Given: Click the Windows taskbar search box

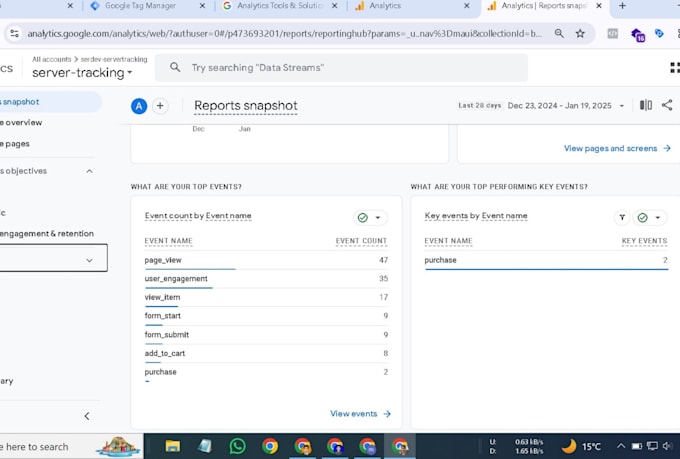Looking at the screenshot, I should coord(72,446).
